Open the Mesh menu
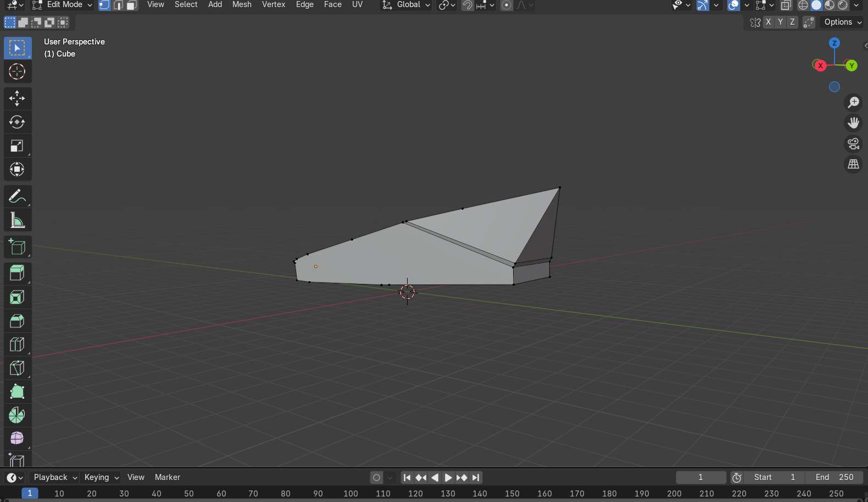The image size is (868, 502). [x=242, y=5]
